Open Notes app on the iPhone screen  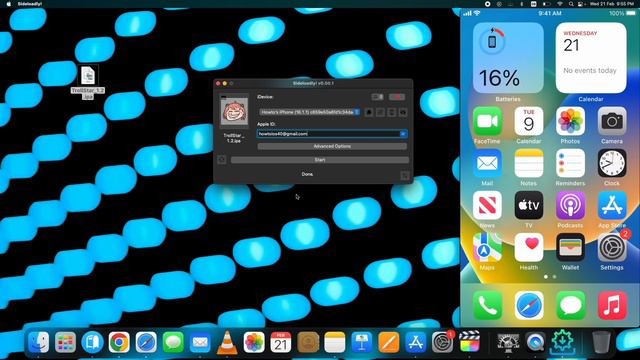coord(529,163)
